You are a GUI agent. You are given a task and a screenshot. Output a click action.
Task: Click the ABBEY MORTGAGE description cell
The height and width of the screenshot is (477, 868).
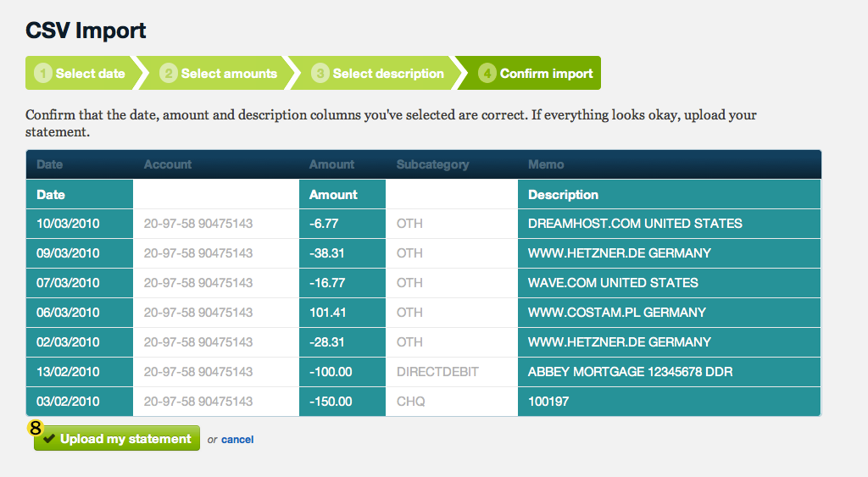(x=669, y=372)
